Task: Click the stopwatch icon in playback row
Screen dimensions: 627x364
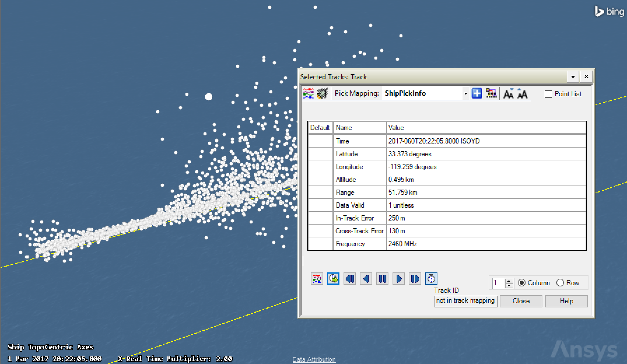Action: [431, 279]
